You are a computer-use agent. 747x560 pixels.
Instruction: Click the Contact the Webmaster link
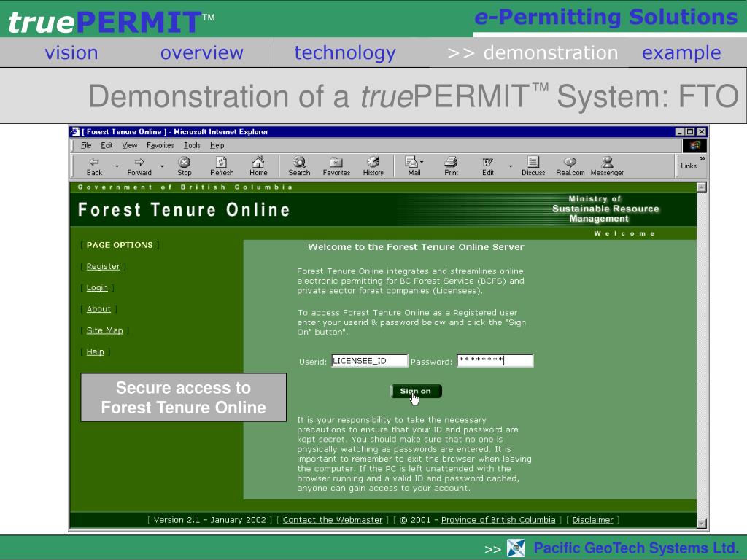(333, 520)
